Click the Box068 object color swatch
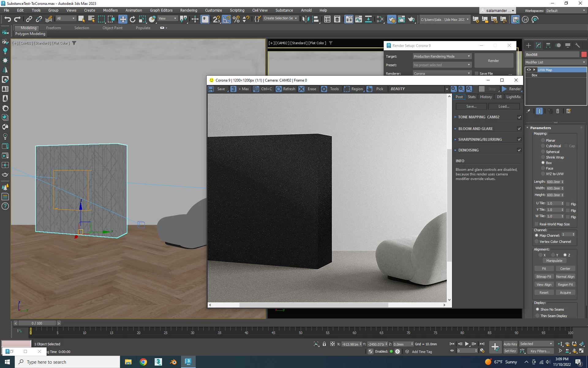The width and height of the screenshot is (588, 368). pyautogui.click(x=584, y=55)
